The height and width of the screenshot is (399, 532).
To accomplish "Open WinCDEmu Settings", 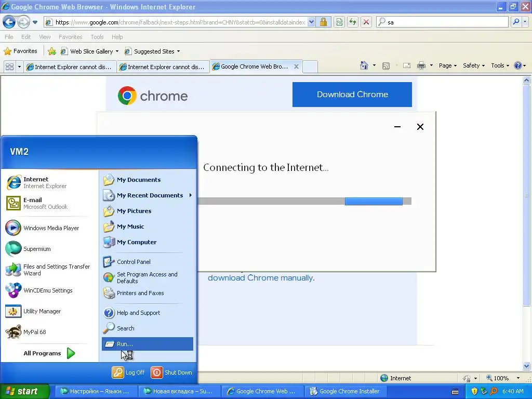I will pyautogui.click(x=49, y=290).
